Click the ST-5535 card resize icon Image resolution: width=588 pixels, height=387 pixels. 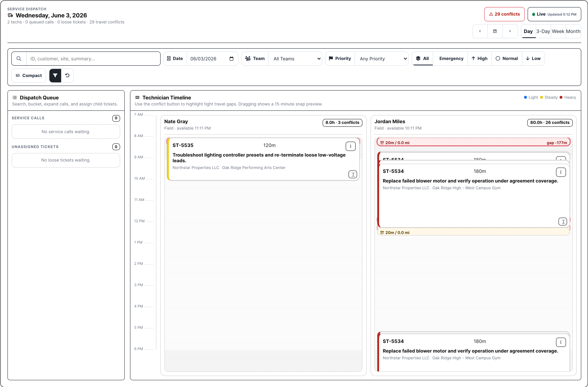353,174
